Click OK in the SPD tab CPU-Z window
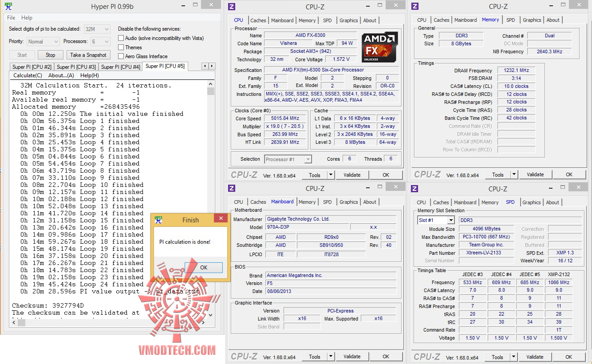This screenshot has width=592, height=364. point(569,357)
